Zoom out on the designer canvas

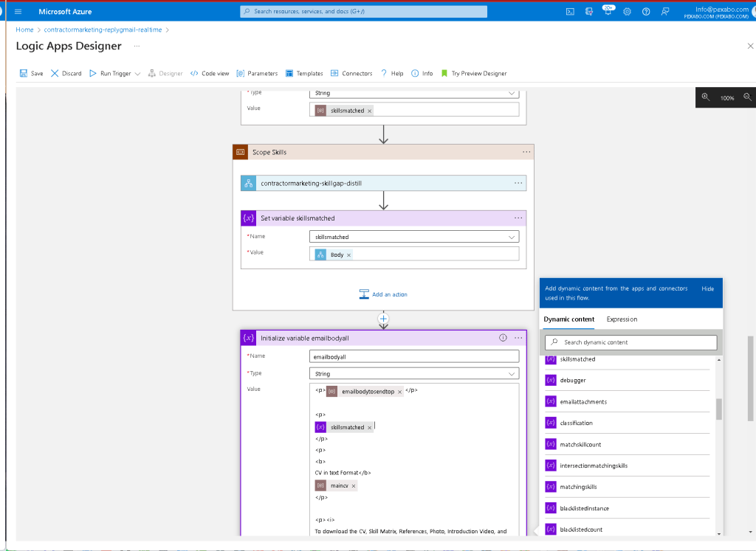tap(747, 97)
